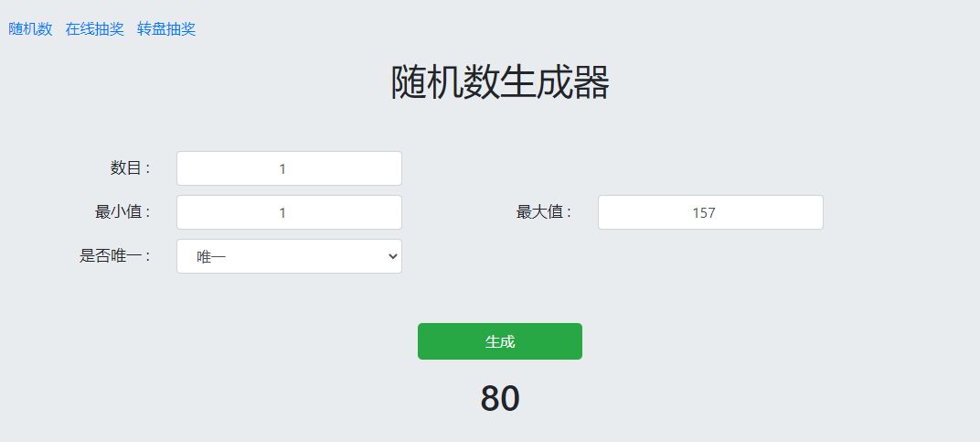Click the 是否唯一 field label

coord(115,256)
